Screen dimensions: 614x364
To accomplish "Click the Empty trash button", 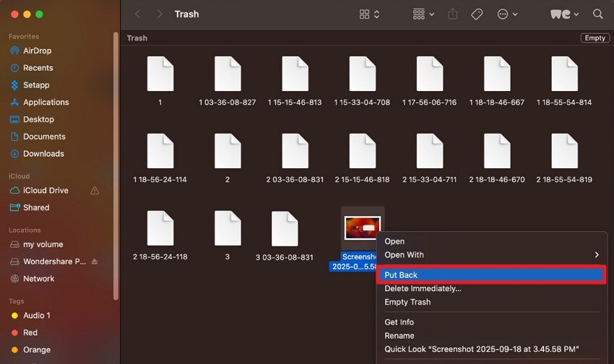I will (594, 38).
